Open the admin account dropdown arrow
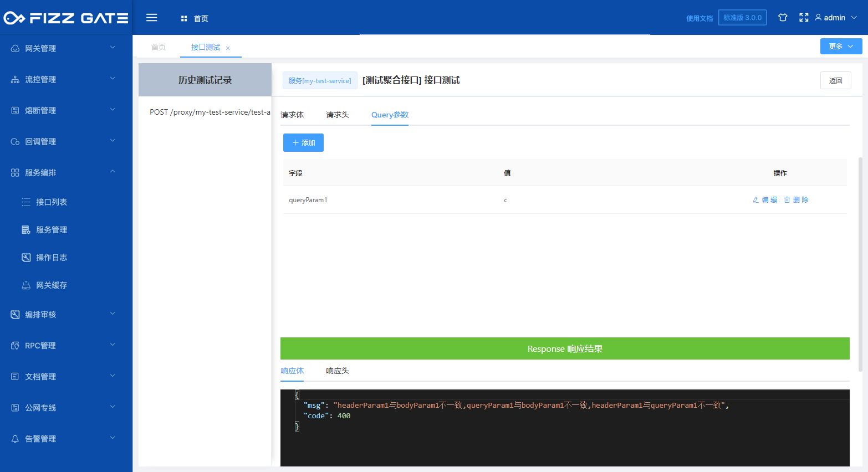 854,18
